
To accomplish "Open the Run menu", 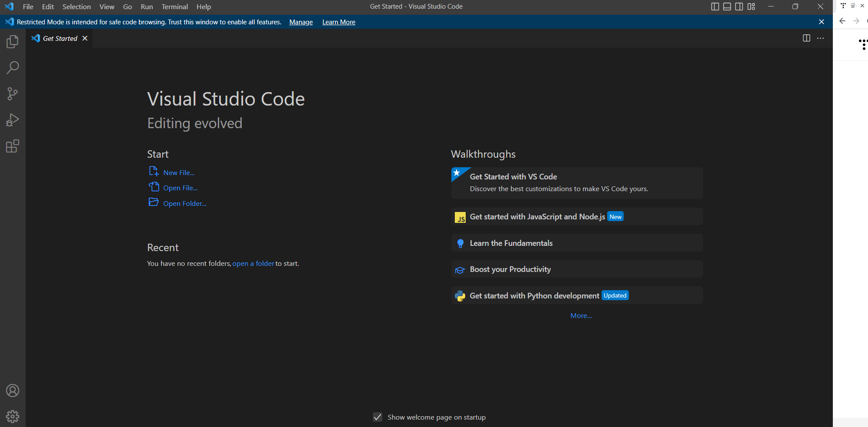I will point(147,7).
